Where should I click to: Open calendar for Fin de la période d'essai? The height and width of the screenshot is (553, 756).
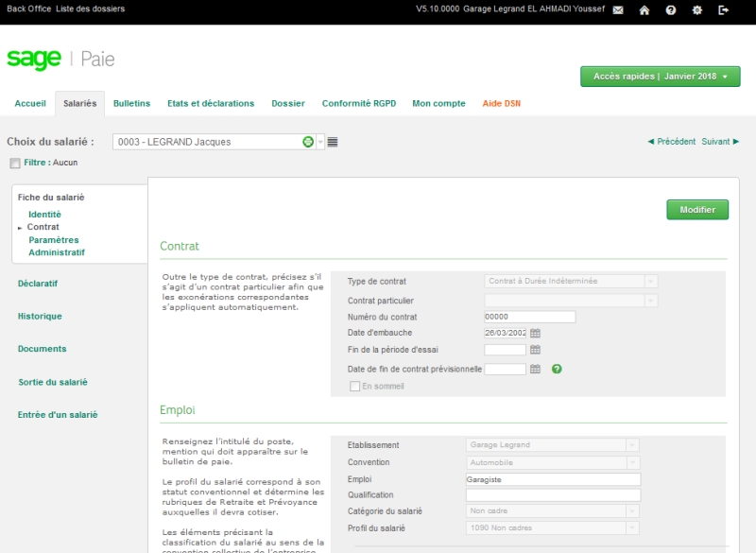[x=535, y=350]
